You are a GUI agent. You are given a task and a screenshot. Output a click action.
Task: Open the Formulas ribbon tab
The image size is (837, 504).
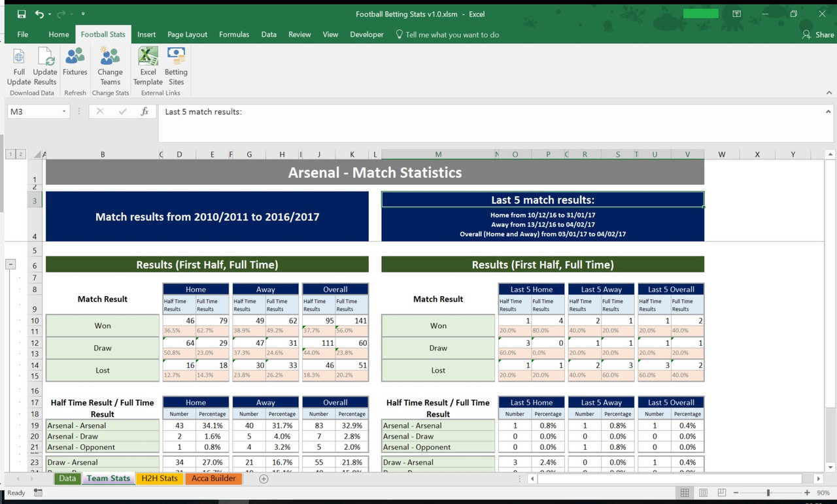click(234, 35)
